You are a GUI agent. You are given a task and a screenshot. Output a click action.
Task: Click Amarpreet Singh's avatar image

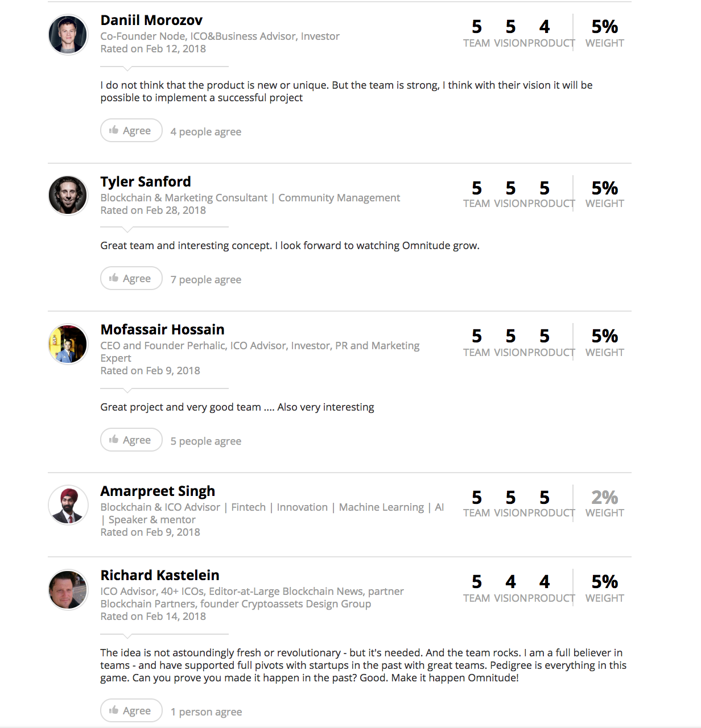pyautogui.click(x=68, y=505)
